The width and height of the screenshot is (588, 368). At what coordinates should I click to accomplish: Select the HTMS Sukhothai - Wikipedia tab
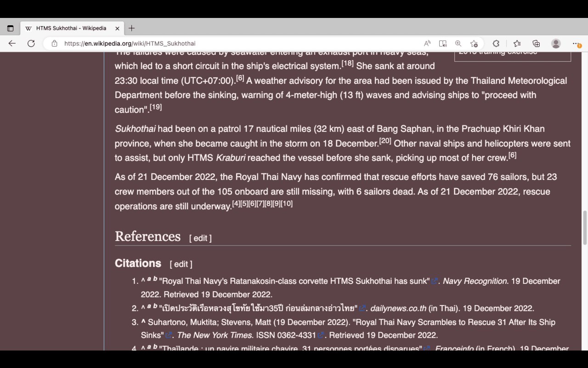click(71, 28)
